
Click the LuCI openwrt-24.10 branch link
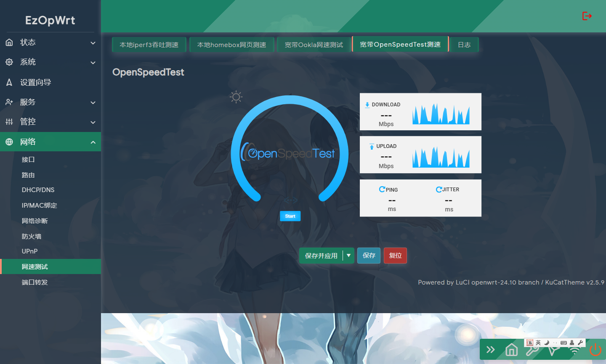497,282
